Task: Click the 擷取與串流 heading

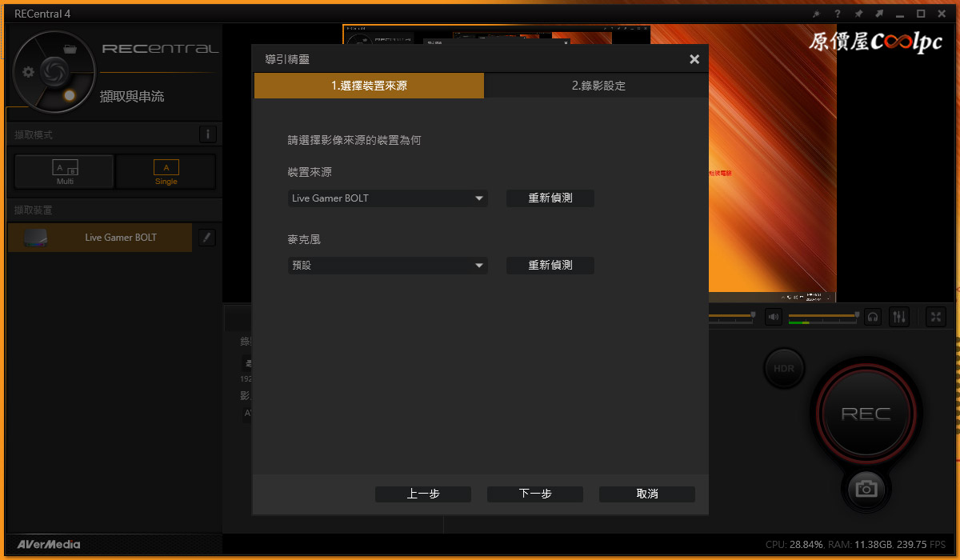Action: pyautogui.click(x=132, y=97)
